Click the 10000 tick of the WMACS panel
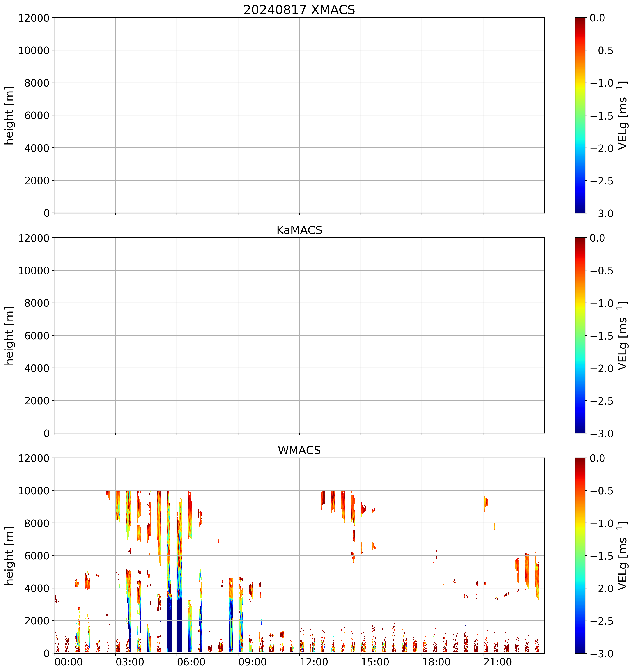634x672 pixels. click(34, 490)
